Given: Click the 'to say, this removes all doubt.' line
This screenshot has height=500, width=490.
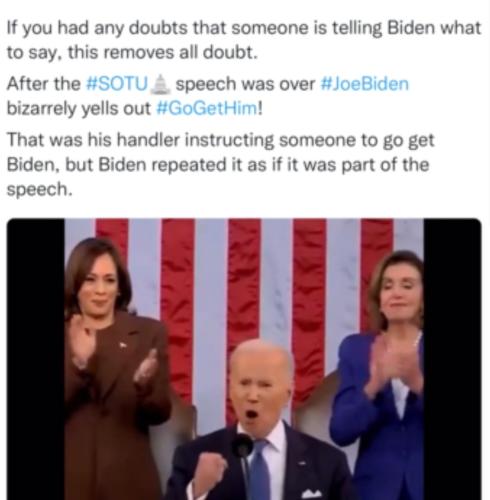Looking at the screenshot, I should point(132,52).
